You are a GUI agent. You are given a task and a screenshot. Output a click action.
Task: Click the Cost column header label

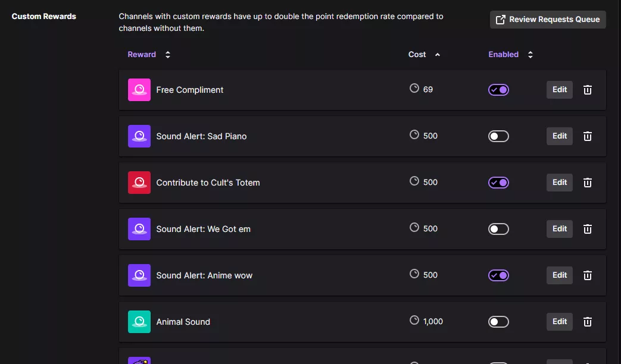(x=417, y=55)
